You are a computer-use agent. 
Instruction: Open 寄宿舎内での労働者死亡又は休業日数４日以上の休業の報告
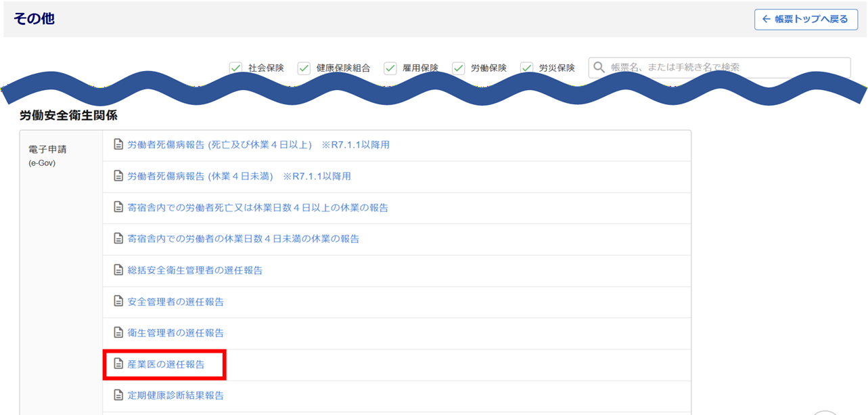258,207
